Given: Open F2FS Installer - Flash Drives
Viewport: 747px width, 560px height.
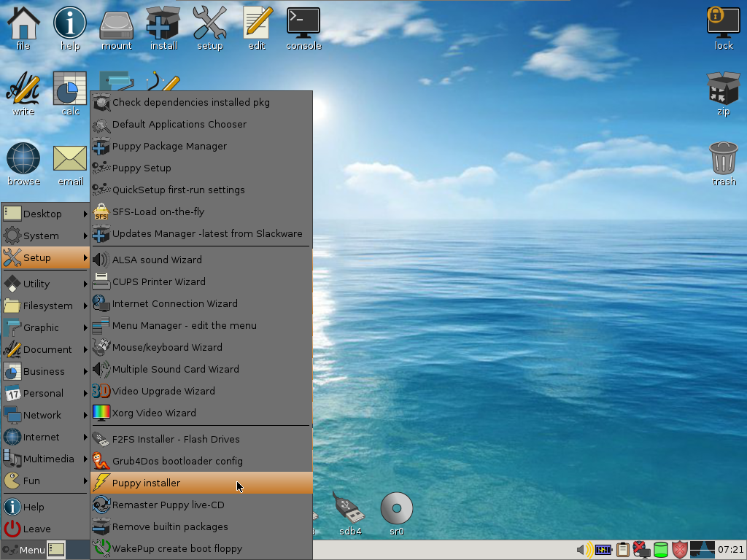Looking at the screenshot, I should pyautogui.click(x=201, y=440).
